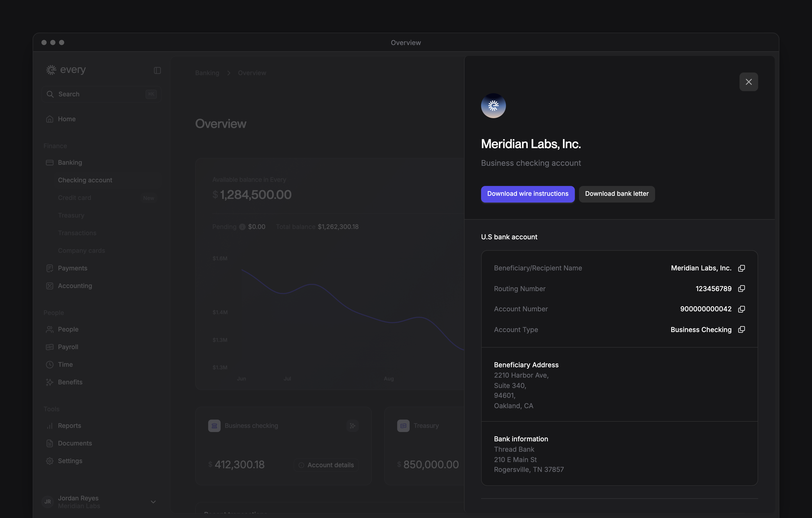
Task: Open Time in the sidebar
Action: pos(101,365)
